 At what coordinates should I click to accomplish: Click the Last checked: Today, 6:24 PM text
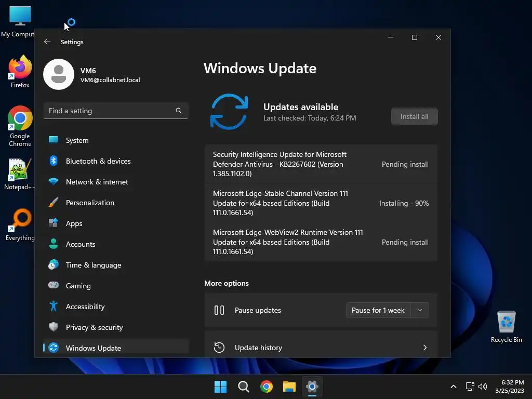pos(310,118)
